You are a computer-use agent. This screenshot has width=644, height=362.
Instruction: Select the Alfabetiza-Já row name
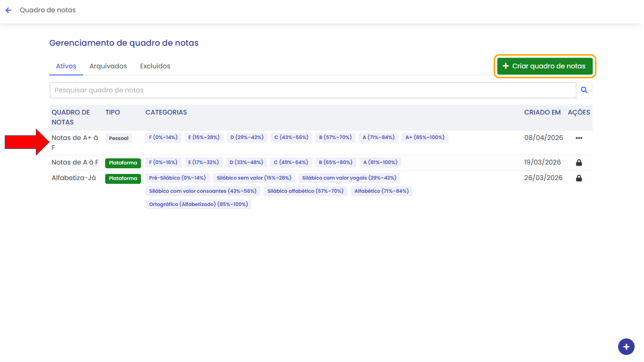[74, 178]
